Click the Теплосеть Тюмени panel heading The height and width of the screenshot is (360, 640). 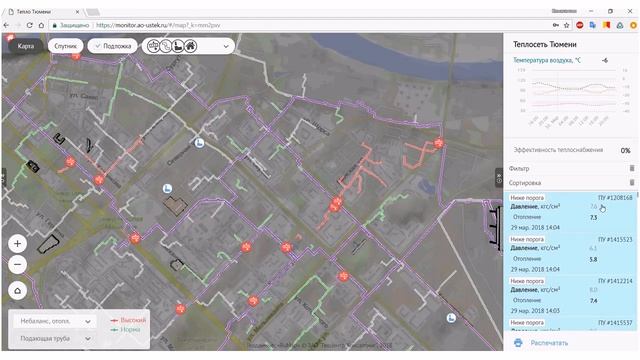(544, 44)
